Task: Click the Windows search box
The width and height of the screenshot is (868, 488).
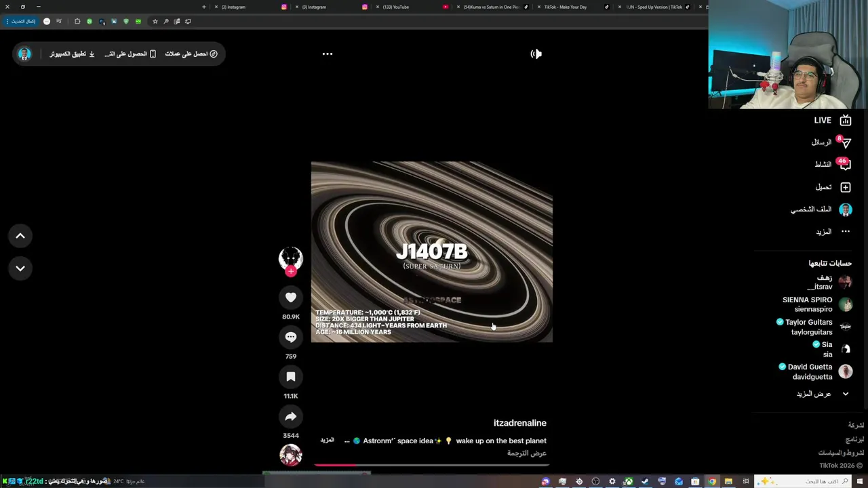Action: pyautogui.click(x=803, y=481)
